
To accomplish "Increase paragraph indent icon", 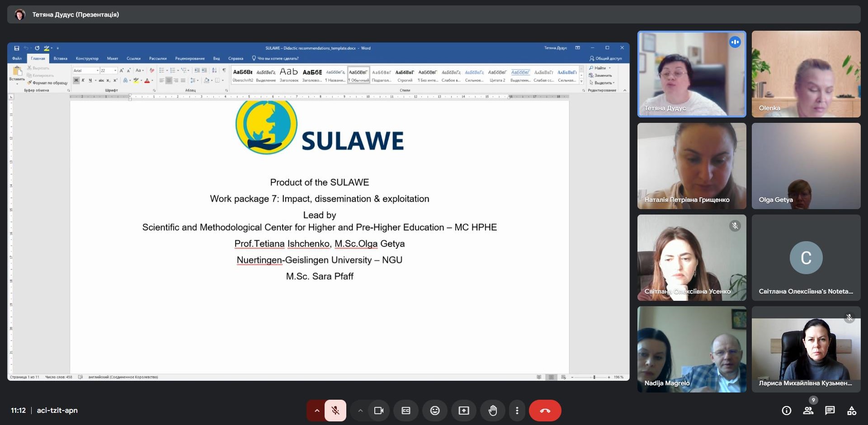I will click(204, 70).
